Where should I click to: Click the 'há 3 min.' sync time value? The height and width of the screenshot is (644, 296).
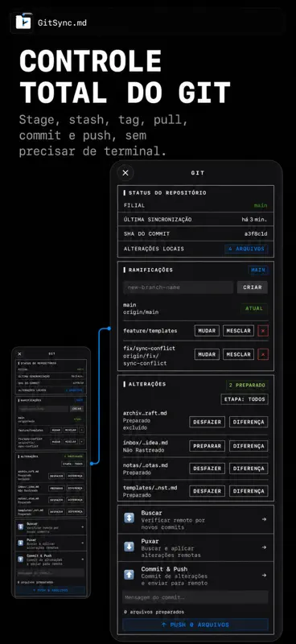pyautogui.click(x=254, y=220)
